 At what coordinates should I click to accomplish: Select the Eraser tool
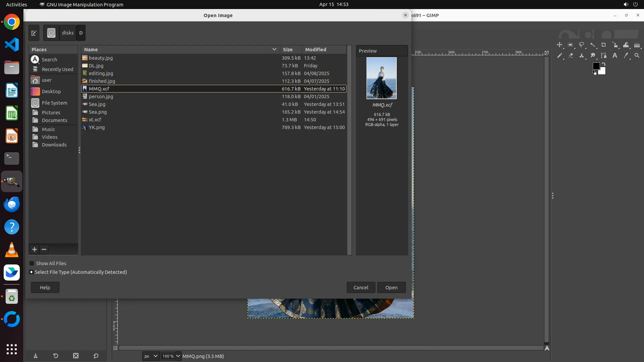tap(571, 56)
